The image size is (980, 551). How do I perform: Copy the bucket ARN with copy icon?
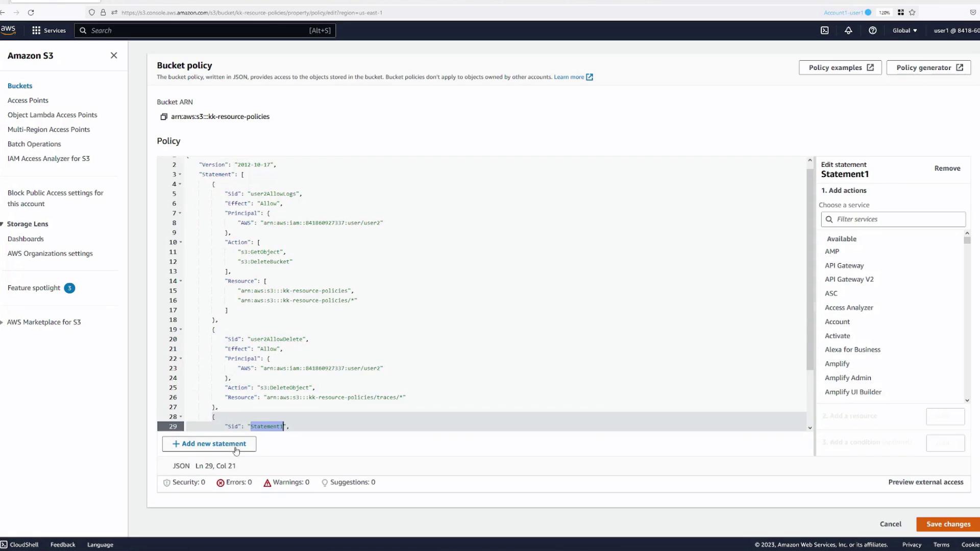coord(164,117)
